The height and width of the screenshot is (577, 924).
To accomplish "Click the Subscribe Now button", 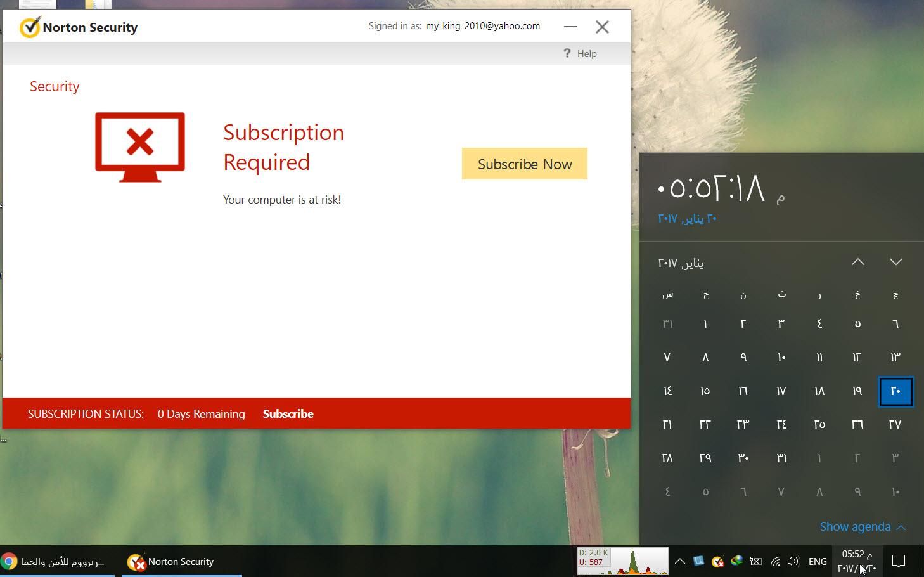I will pyautogui.click(x=525, y=164).
